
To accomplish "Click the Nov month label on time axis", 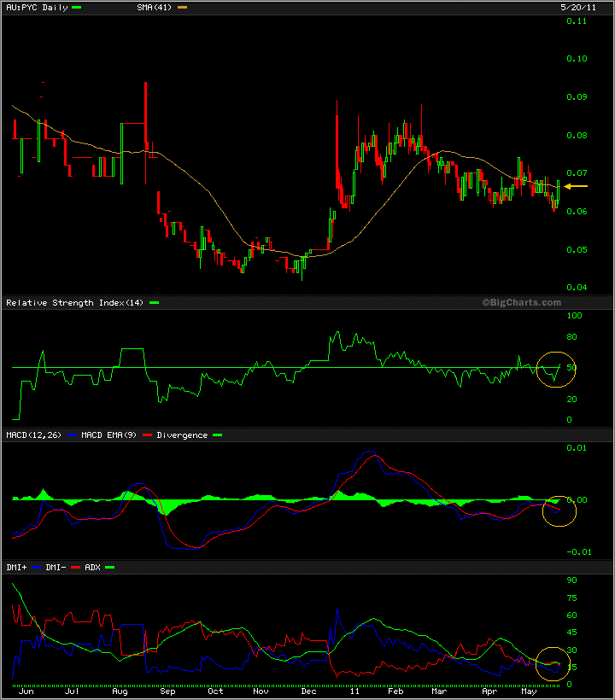I will click(x=261, y=691).
